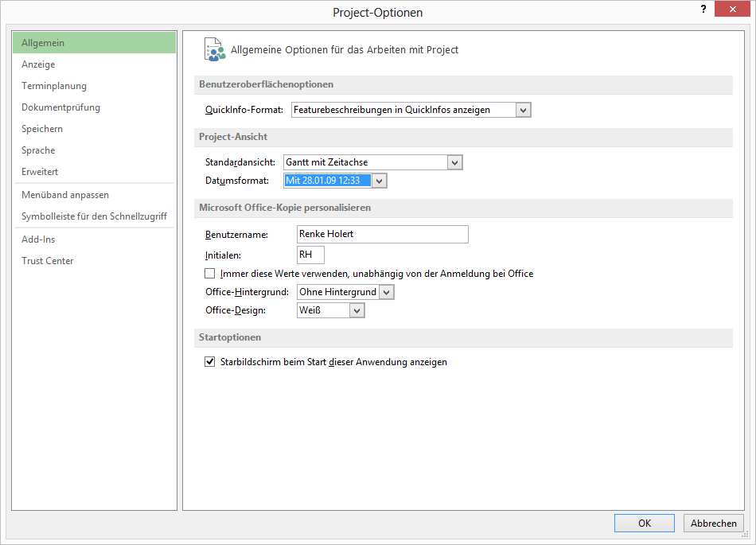Open the Office-Hintergrund dropdown
Screen dimensions: 756x545
(386, 292)
